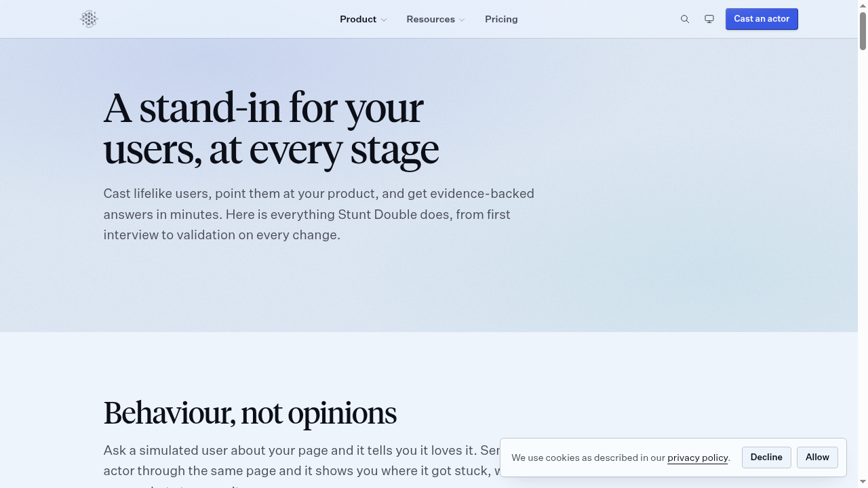Click the Cast an actor button
Image resolution: width=868 pixels, height=488 pixels.
[762, 19]
